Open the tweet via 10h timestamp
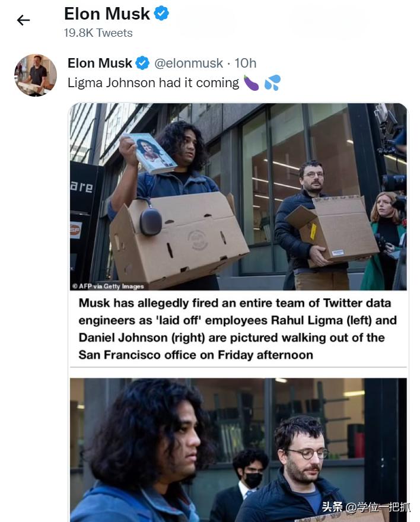The width and height of the screenshot is (420, 522). click(246, 63)
